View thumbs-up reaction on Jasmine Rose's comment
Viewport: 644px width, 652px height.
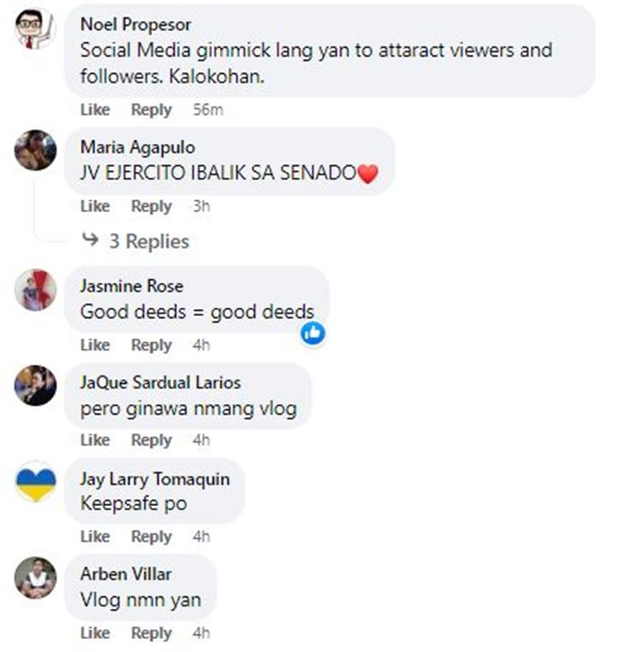313,332
